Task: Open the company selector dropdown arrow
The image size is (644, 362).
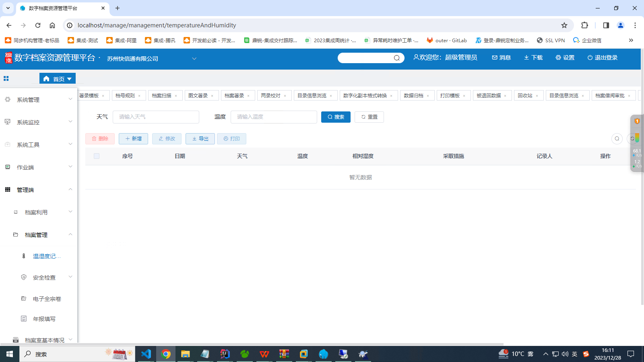Action: coord(194,59)
